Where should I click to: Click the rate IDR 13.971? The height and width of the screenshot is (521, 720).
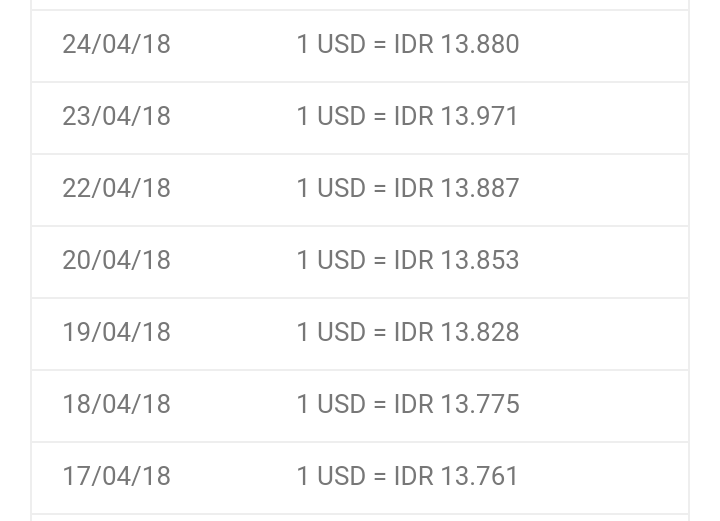pyautogui.click(x=456, y=116)
